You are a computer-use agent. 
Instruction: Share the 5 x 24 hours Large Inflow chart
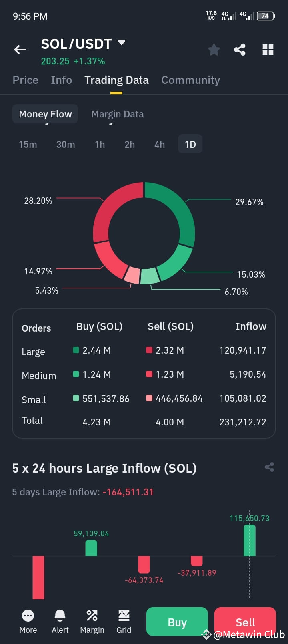pos(269,467)
